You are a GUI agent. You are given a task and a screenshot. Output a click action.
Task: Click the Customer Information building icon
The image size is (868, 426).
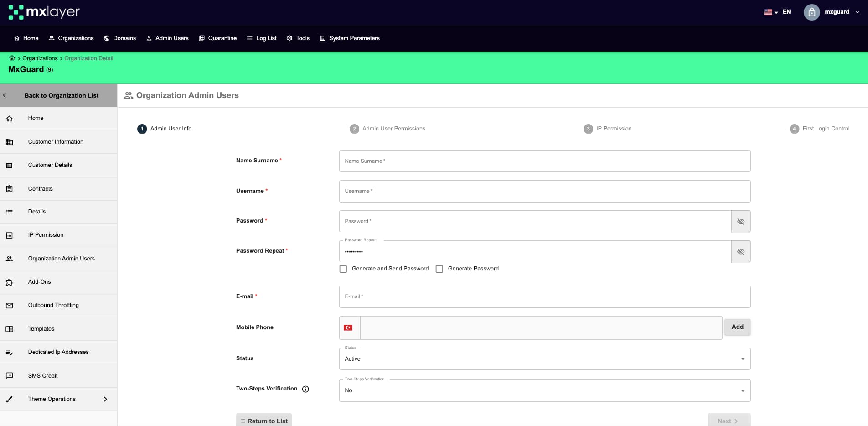click(x=9, y=142)
